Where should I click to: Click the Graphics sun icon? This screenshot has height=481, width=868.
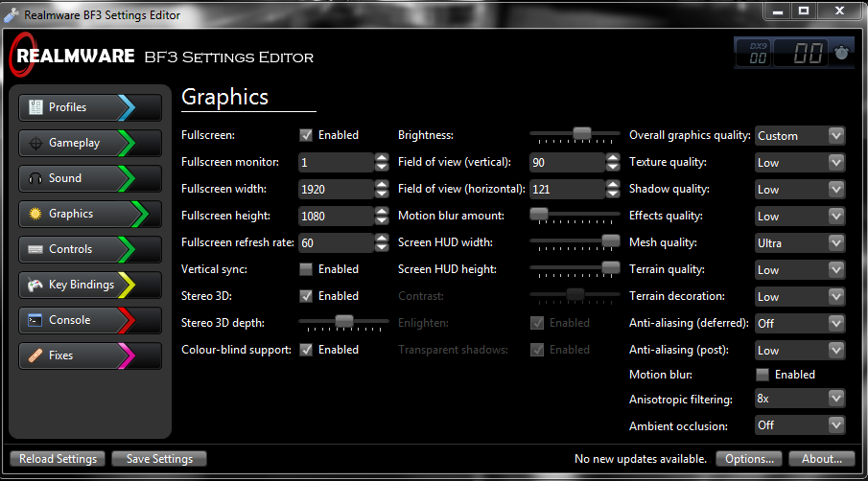(35, 214)
